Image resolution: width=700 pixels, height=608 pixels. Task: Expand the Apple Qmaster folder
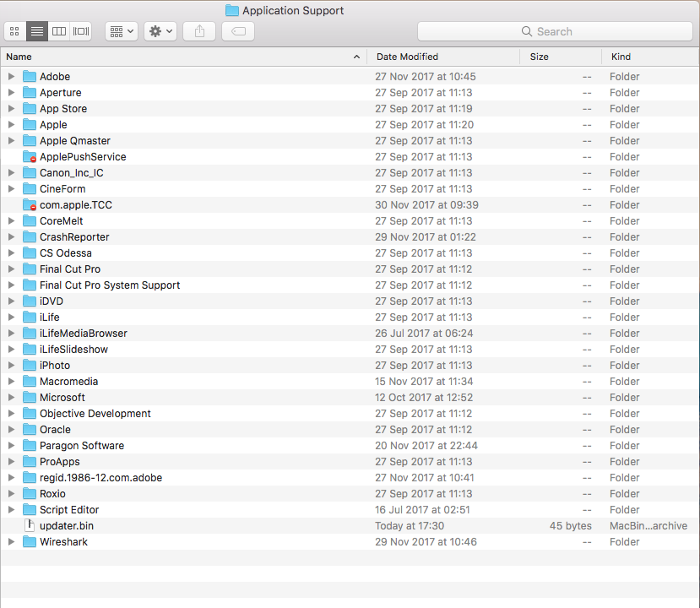[11, 141]
